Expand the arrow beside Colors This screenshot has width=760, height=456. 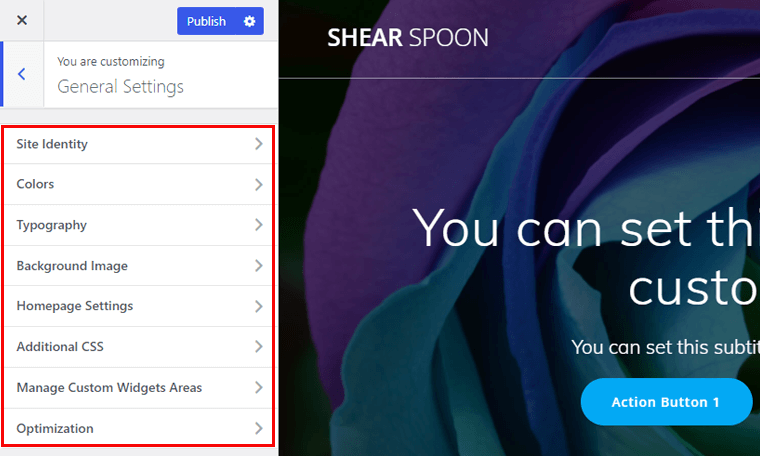pyautogui.click(x=259, y=185)
